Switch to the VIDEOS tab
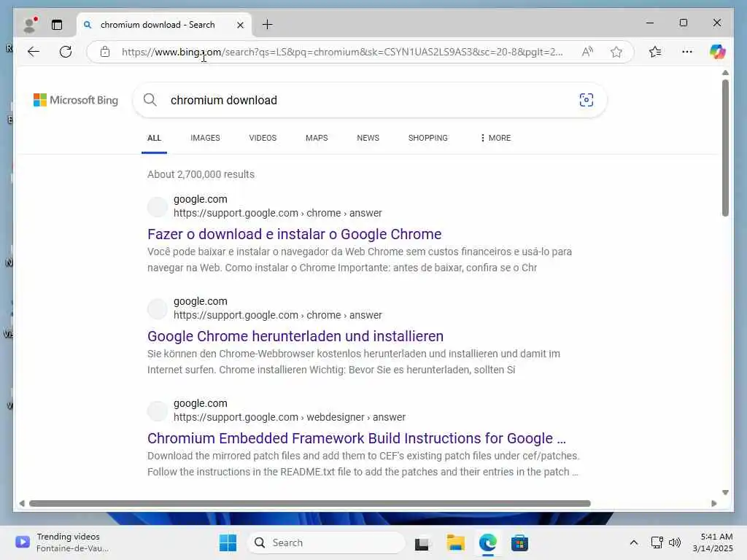The height and width of the screenshot is (560, 747). 263,138
